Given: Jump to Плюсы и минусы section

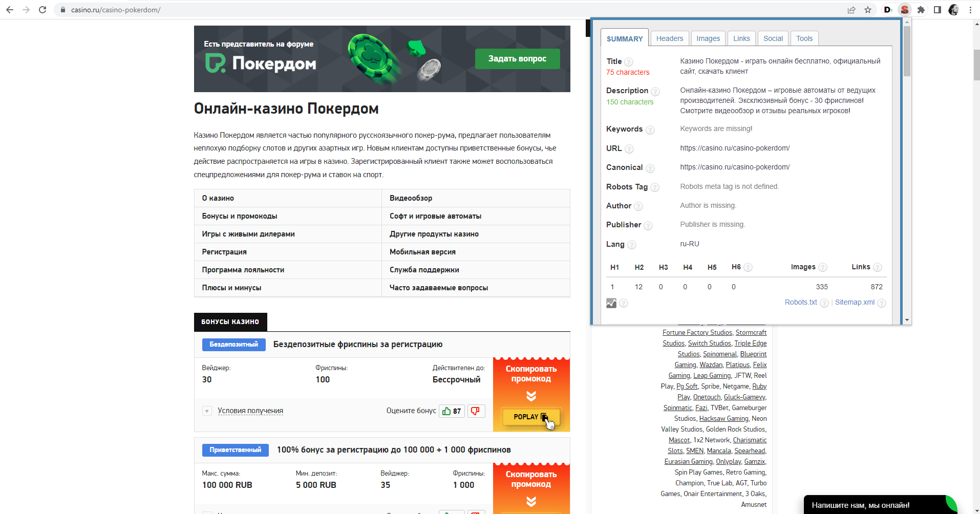Looking at the screenshot, I should pyautogui.click(x=231, y=288).
